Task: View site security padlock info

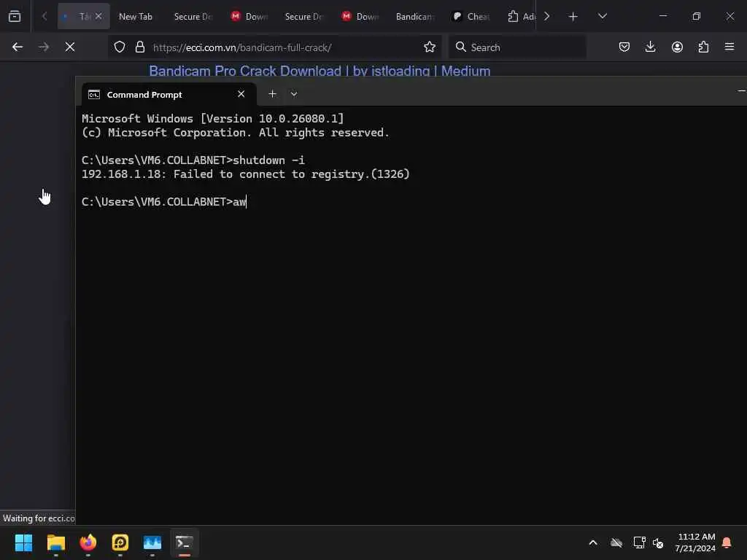Action: [x=139, y=47]
